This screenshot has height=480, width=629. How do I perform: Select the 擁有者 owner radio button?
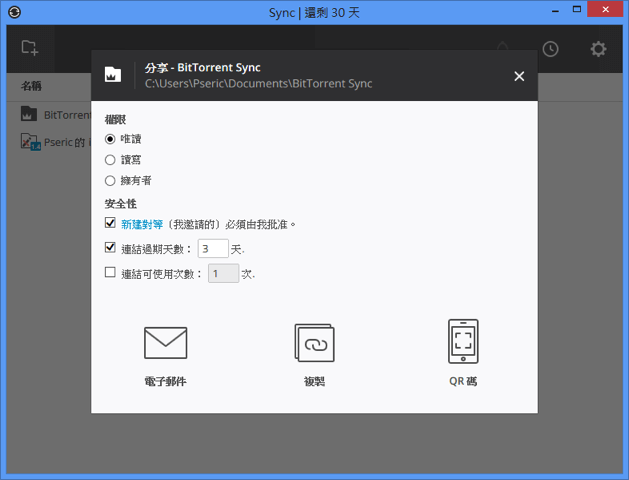[x=110, y=181]
